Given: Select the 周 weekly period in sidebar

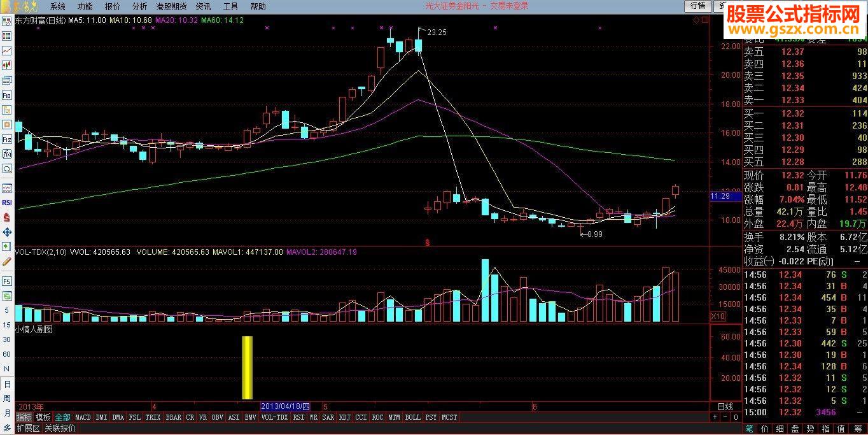Looking at the screenshot, I should click(7, 399).
